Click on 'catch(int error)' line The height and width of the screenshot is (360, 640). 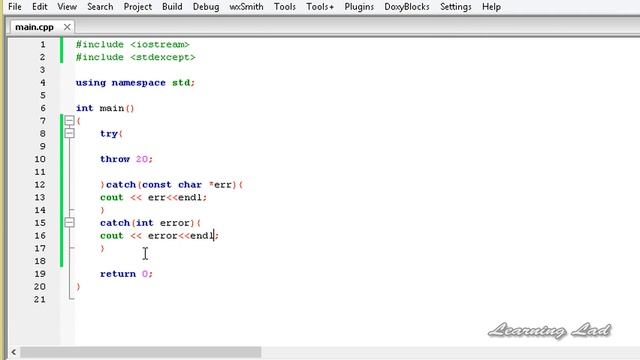[x=151, y=223]
